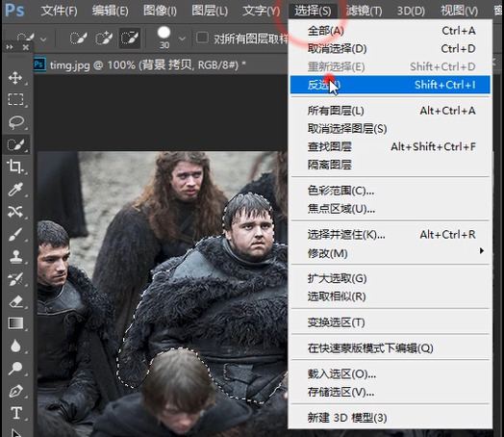Image resolution: width=504 pixels, height=437 pixels.
Task: Choose All Layers (所有图层)
Action: pyautogui.click(x=391, y=111)
